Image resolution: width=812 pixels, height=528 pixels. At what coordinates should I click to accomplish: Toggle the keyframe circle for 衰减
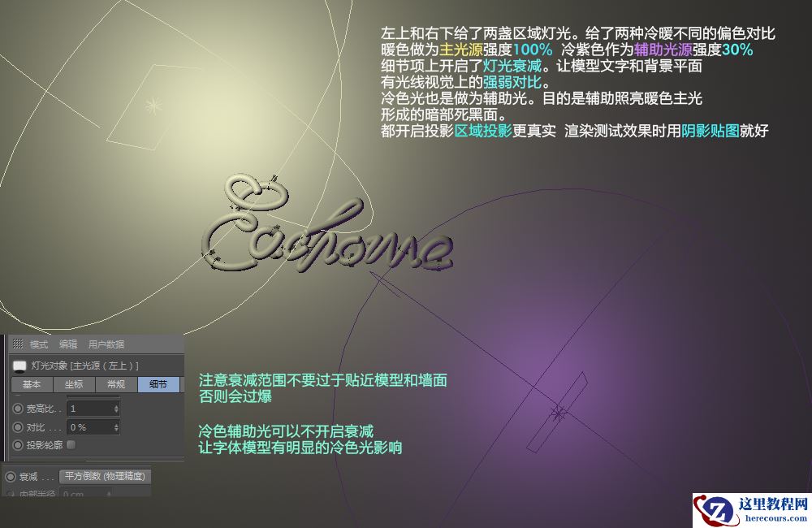(x=11, y=477)
